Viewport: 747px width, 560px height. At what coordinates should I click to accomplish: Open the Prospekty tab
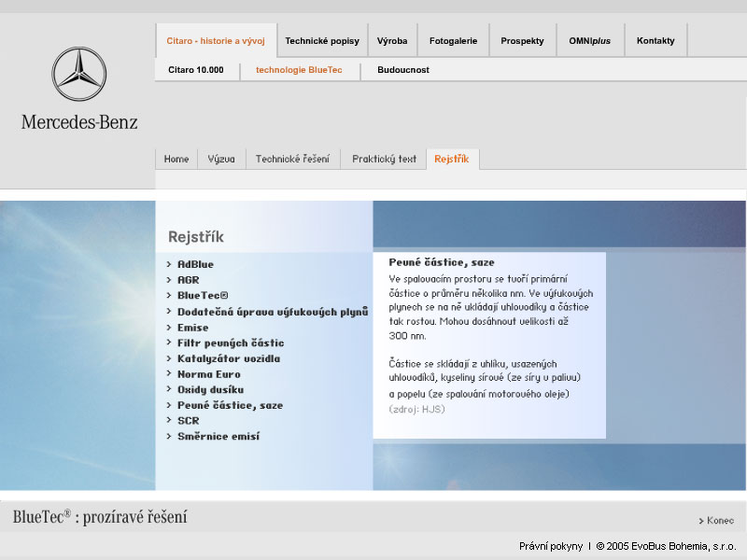pos(522,41)
